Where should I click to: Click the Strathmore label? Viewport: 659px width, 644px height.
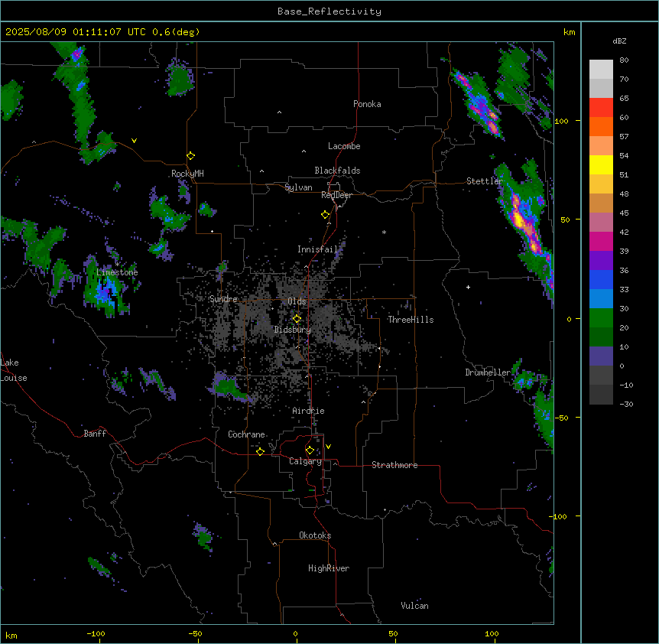(x=394, y=465)
